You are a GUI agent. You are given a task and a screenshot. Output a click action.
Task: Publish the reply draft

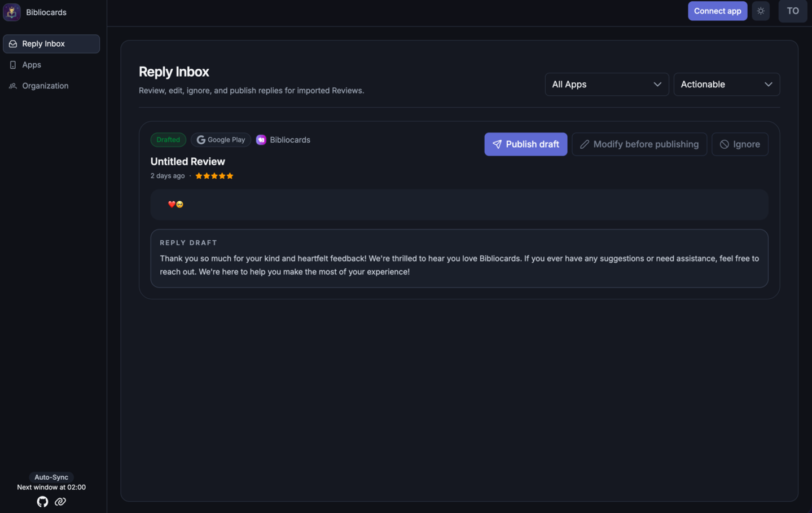(x=525, y=144)
